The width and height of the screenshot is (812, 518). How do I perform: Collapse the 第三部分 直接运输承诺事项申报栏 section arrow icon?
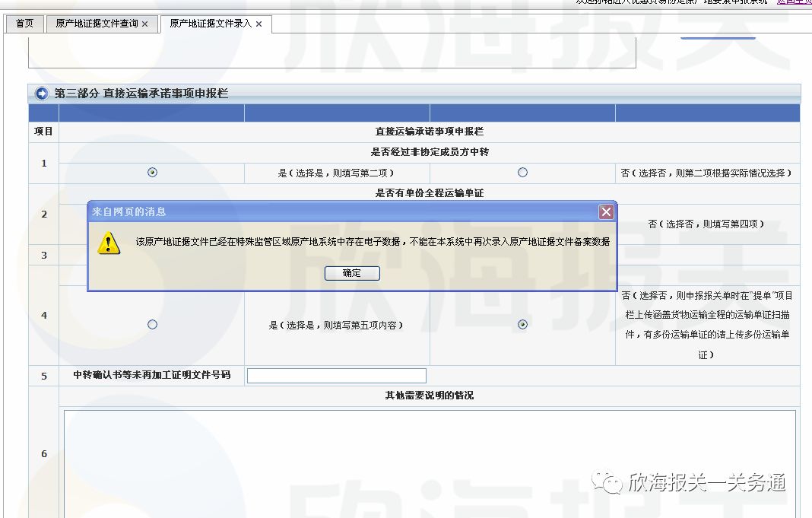click(x=41, y=94)
